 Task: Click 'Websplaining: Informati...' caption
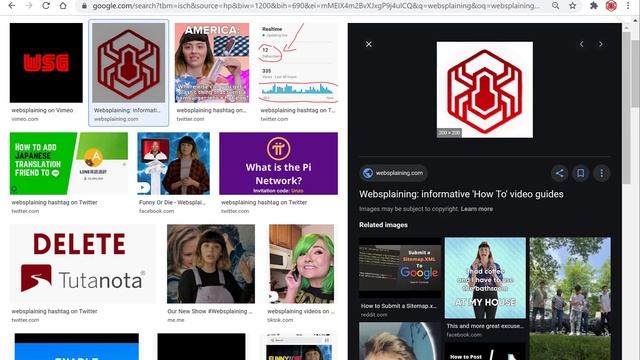(x=127, y=110)
